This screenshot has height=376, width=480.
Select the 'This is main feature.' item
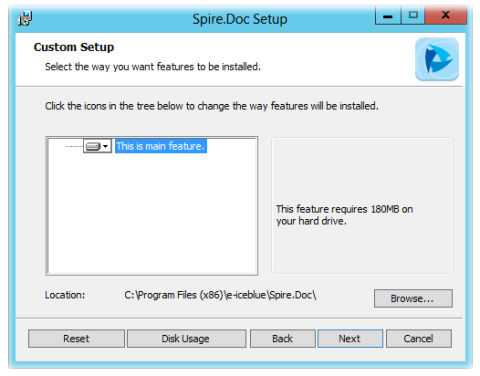pyautogui.click(x=161, y=146)
